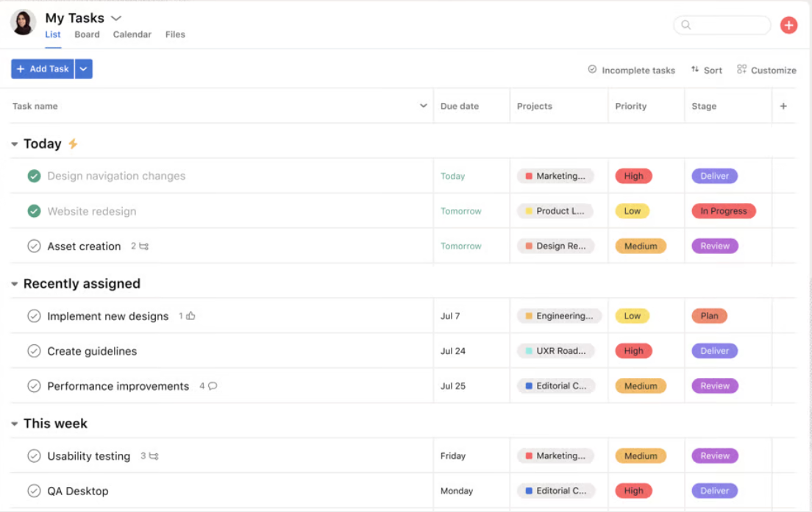Open the Calendar tab

132,35
